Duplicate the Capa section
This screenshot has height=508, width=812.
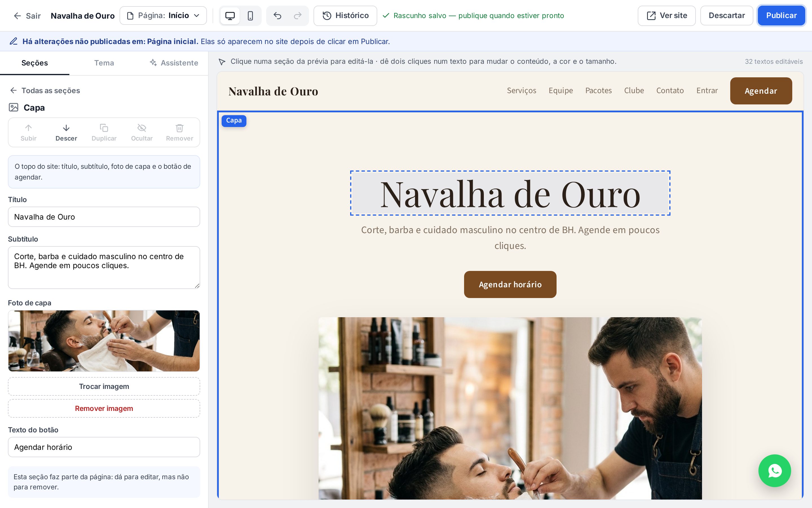104,132
